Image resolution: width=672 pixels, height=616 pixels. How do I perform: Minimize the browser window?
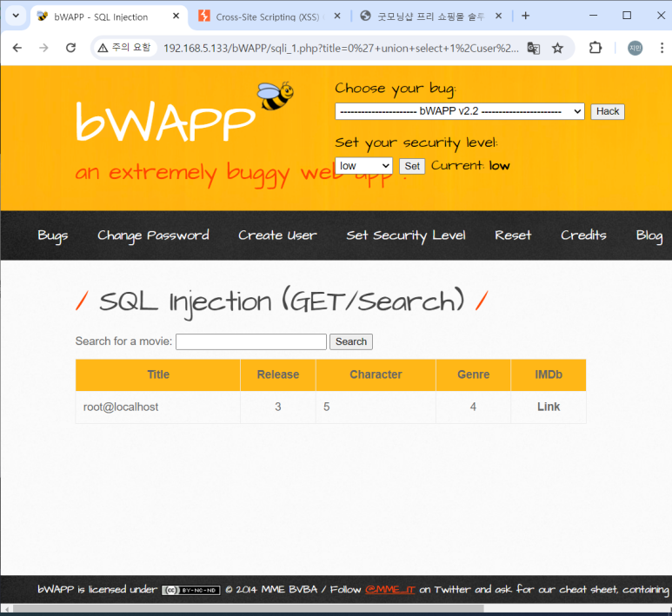click(x=593, y=16)
